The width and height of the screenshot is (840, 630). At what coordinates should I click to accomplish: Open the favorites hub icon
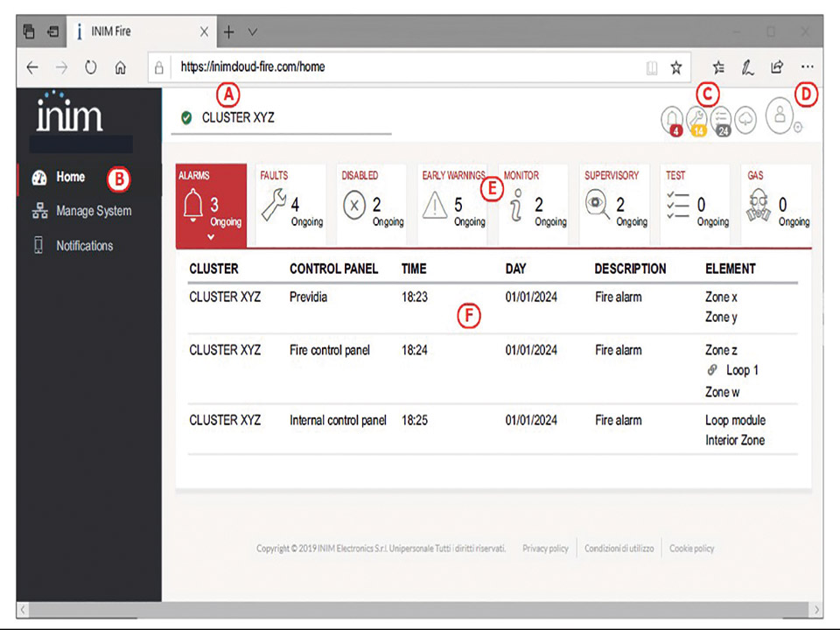click(718, 67)
